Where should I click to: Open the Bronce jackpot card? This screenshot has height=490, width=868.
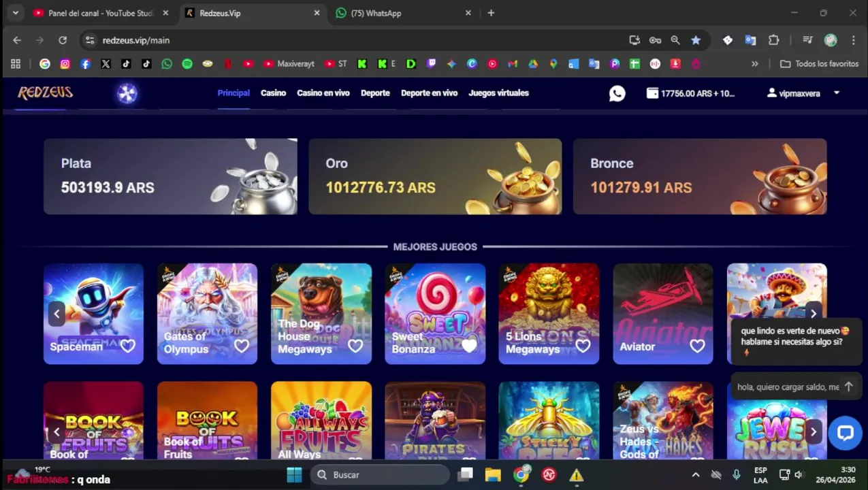[700, 176]
